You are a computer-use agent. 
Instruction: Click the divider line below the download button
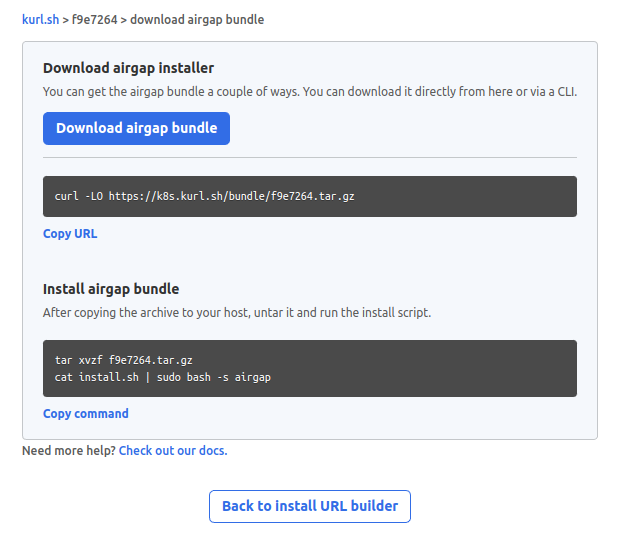tap(310, 158)
